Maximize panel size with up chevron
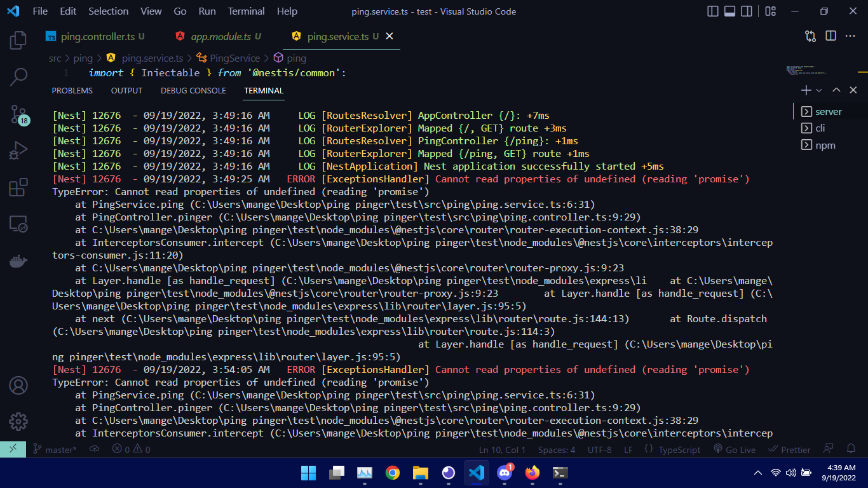 (x=836, y=90)
